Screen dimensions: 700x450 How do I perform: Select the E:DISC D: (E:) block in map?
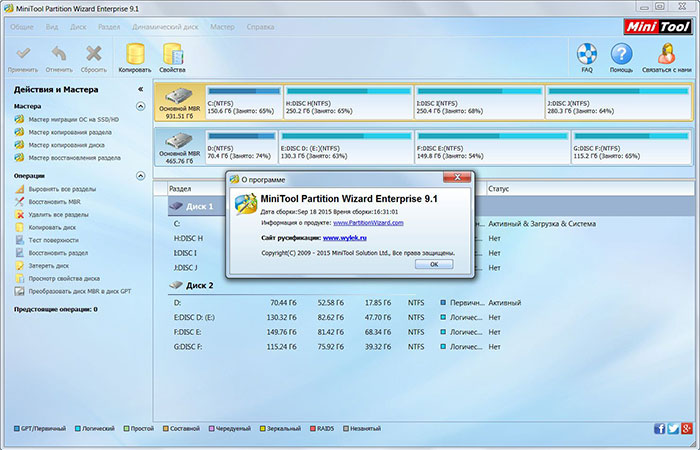[x=346, y=147]
